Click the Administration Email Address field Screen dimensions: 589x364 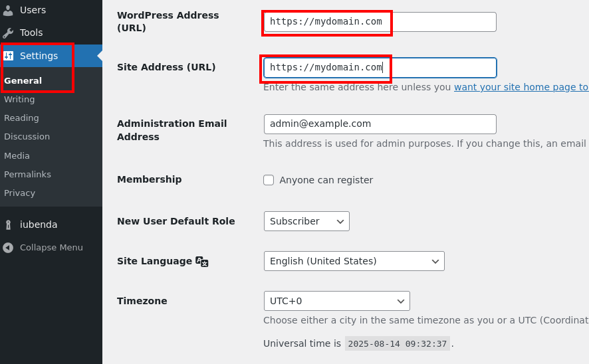(380, 124)
